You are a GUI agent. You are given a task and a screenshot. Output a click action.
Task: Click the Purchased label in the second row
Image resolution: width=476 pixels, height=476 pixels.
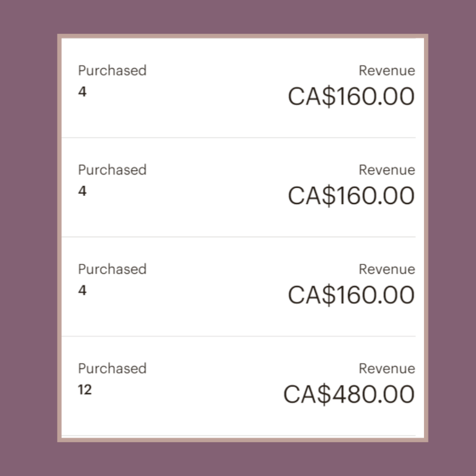point(112,170)
